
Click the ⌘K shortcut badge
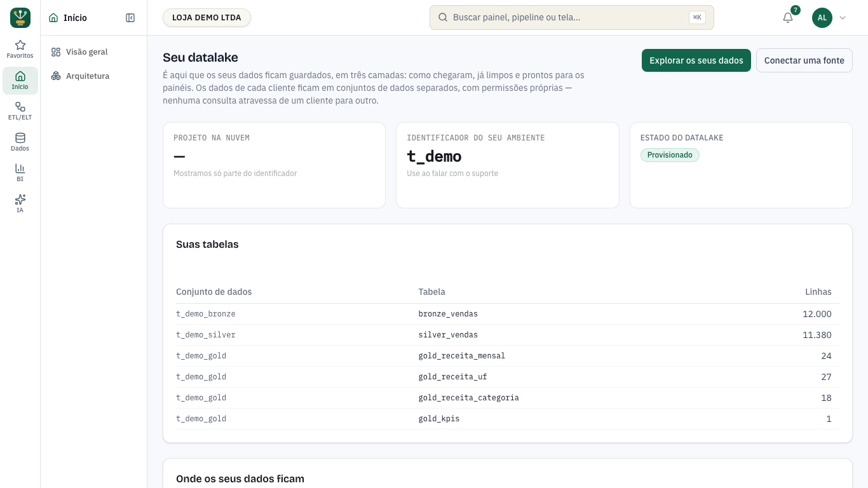pos(697,18)
